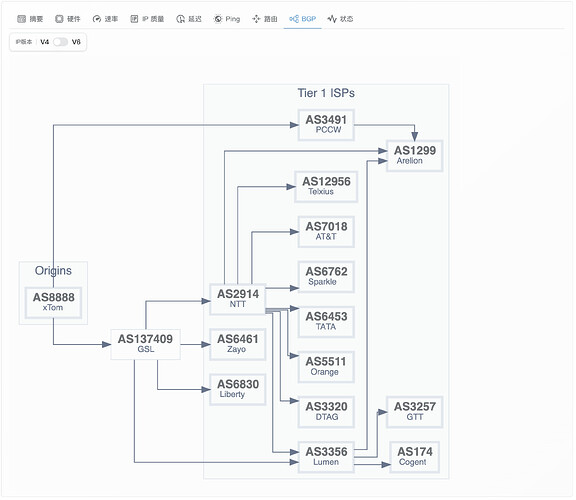The image size is (576, 500).
Task: Open the 延迟 latency clock icon
Action: click(180, 19)
